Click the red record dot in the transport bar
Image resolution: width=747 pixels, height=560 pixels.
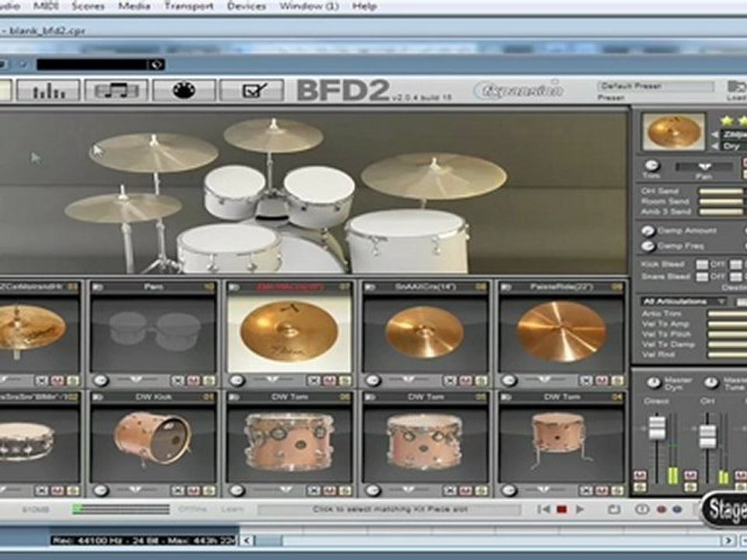pyautogui.click(x=661, y=509)
